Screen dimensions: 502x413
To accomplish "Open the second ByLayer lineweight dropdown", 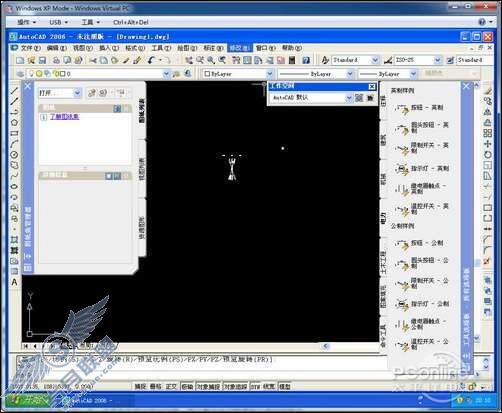I will click(x=413, y=74).
